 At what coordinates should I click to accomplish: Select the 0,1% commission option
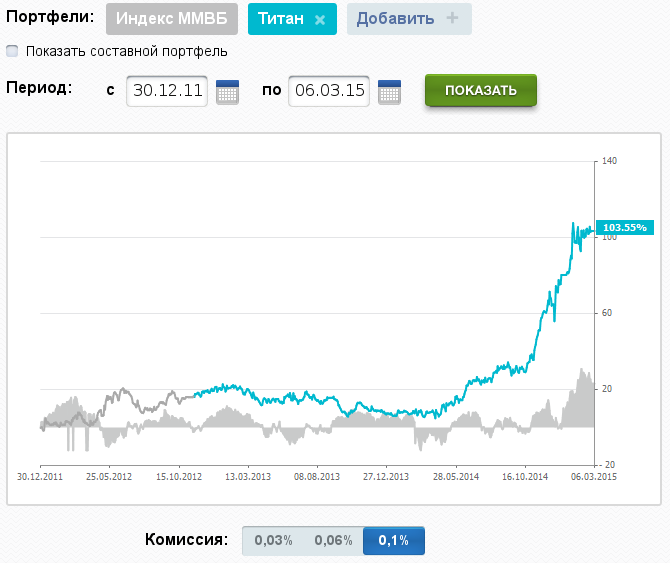click(393, 540)
